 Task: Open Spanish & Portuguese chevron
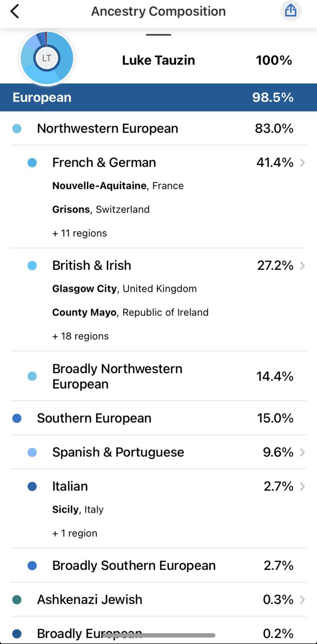(x=302, y=452)
